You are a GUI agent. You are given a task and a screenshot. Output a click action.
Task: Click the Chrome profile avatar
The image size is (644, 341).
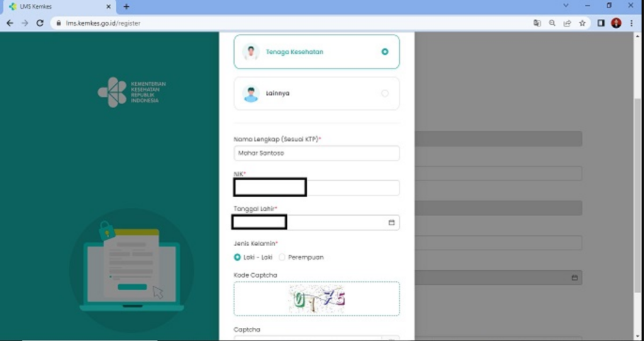pos(616,23)
